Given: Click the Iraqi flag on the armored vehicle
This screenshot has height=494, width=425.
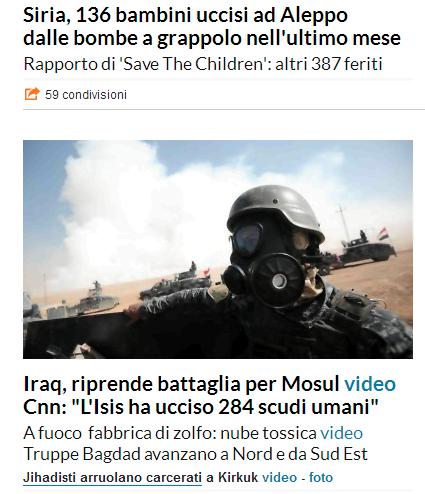Looking at the screenshot, I should coord(383,234).
